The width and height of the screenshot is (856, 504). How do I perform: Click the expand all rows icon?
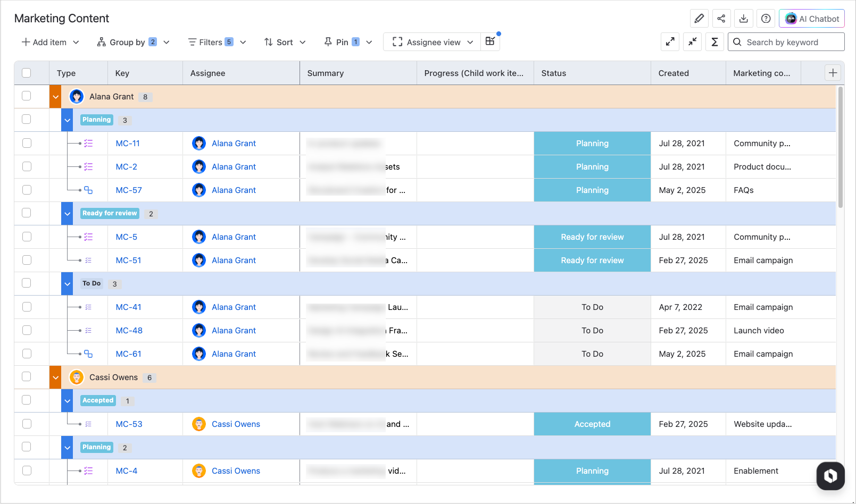click(670, 42)
